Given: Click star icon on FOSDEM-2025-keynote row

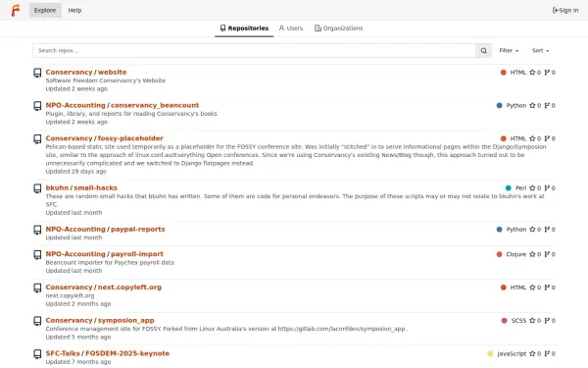Looking at the screenshot, I should (532, 353).
